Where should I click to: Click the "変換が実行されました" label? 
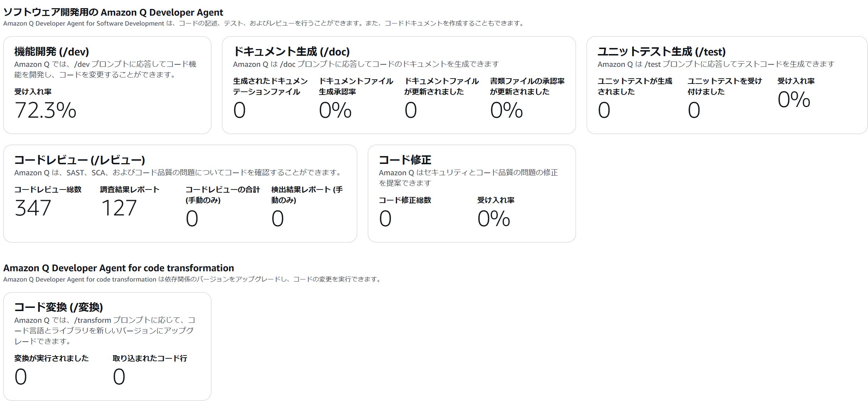(x=52, y=358)
